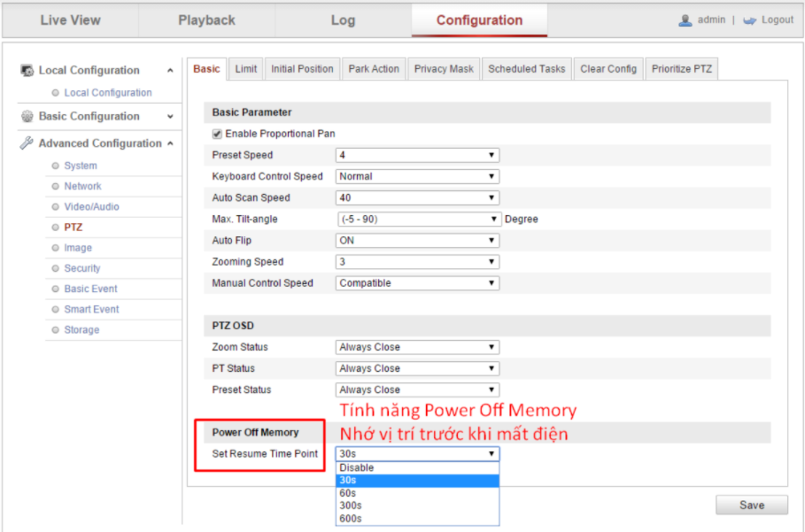
Task: Open the Storage sidebar item
Action: coord(81,330)
